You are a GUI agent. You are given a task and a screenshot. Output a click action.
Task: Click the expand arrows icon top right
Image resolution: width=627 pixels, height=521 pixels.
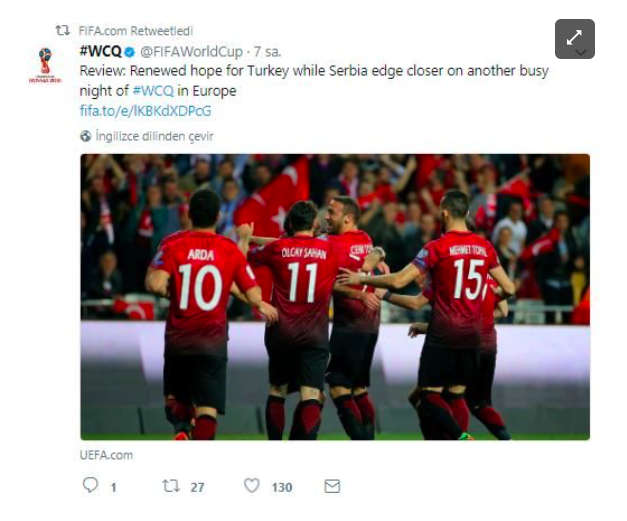tap(574, 38)
